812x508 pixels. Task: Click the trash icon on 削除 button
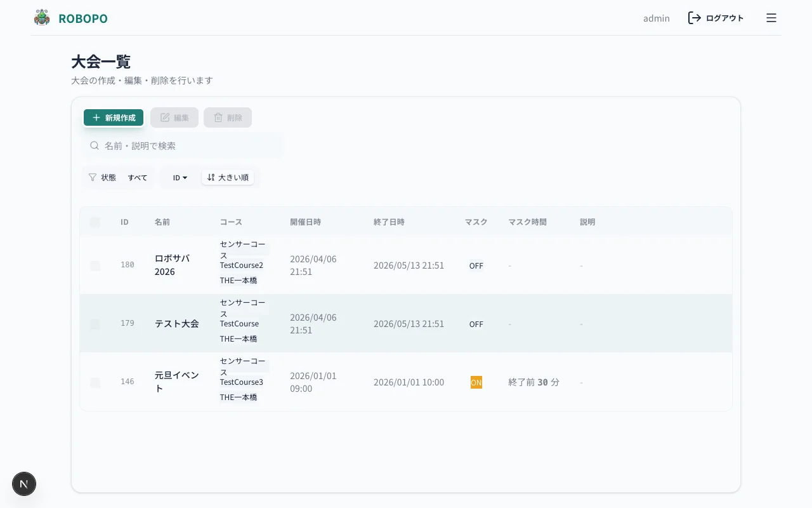(218, 117)
